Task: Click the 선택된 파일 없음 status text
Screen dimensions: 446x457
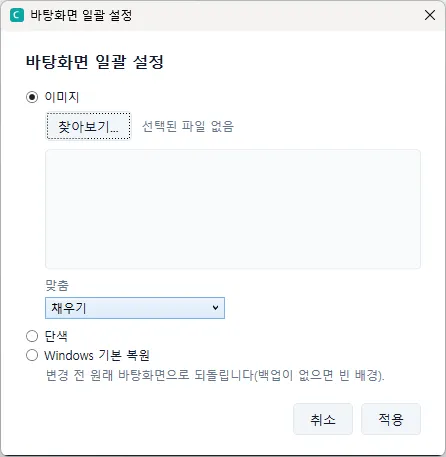Action: [x=188, y=126]
